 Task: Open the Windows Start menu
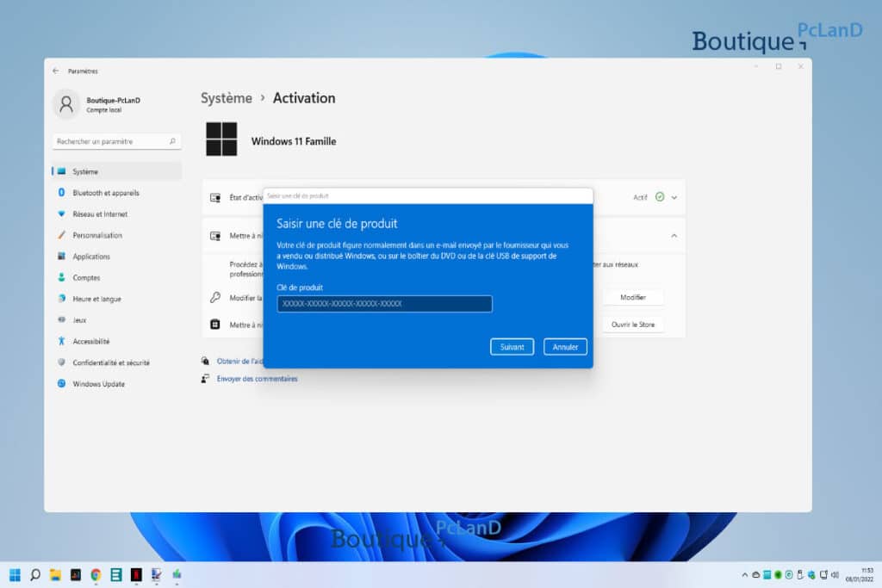[x=16, y=574]
